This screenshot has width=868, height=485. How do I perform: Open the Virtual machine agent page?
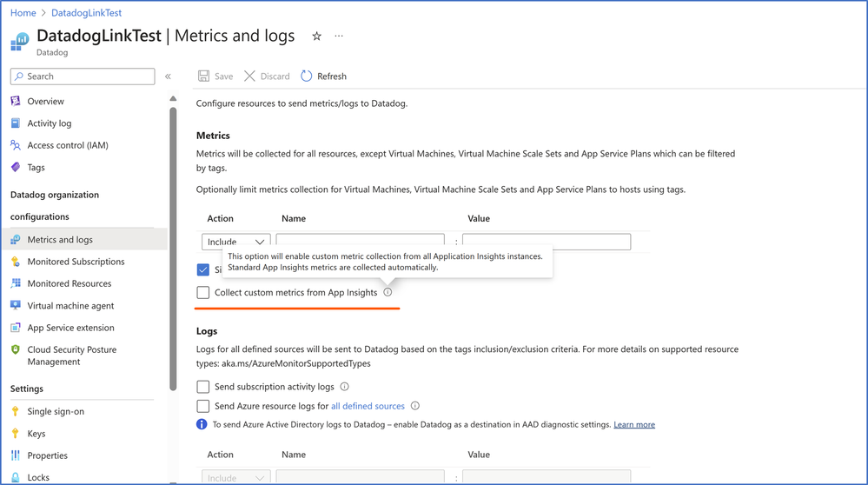click(70, 306)
